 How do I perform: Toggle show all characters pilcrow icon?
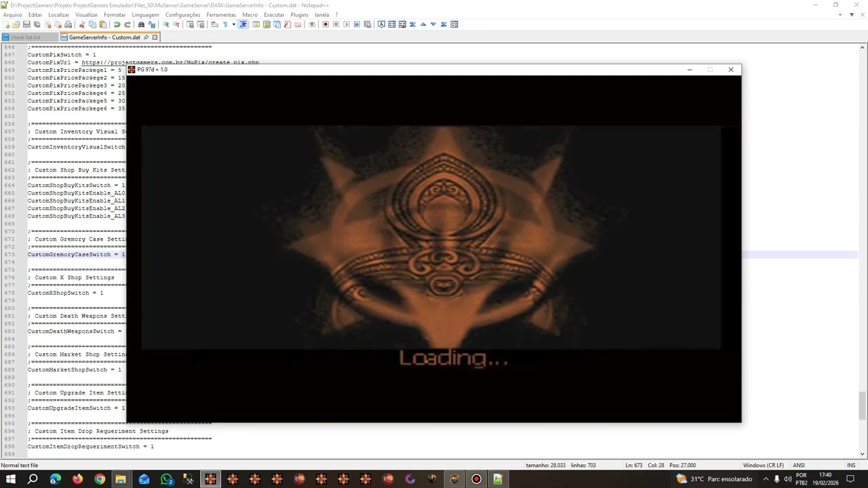click(225, 24)
